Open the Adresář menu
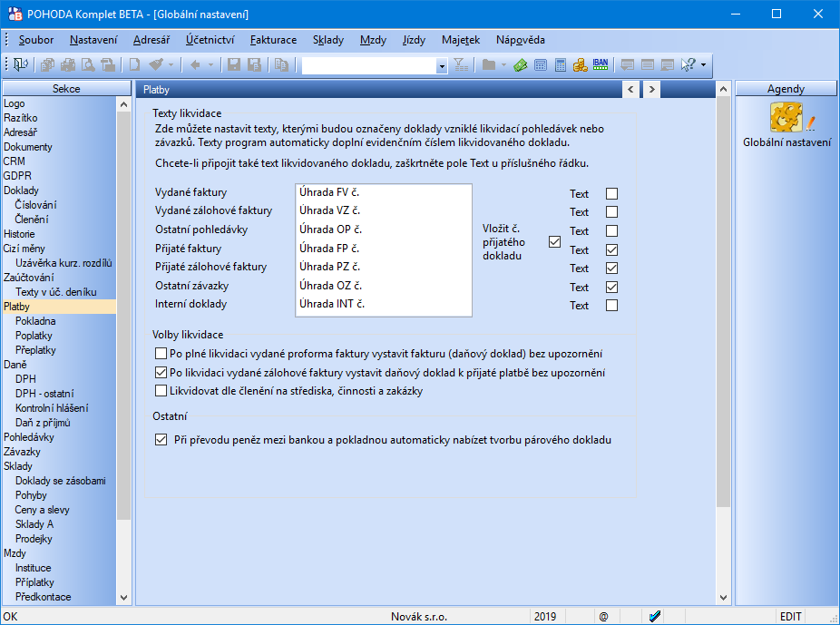Viewport: 840px width, 625px height. 151,40
